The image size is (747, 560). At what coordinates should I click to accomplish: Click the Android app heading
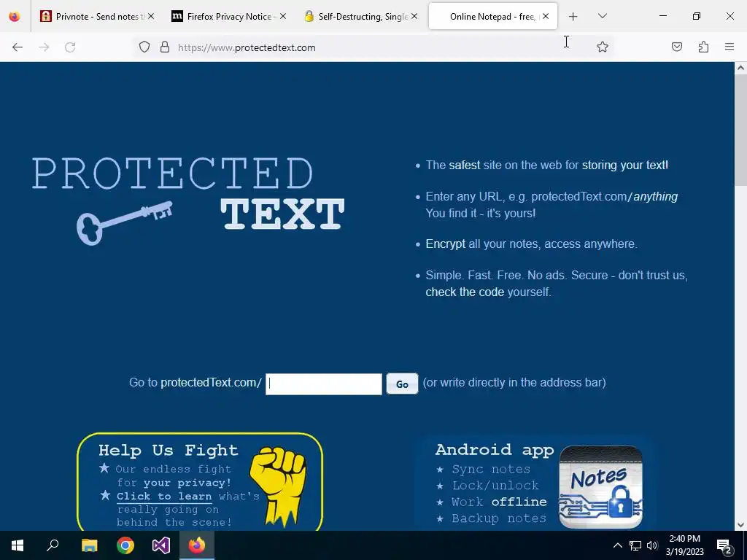pyautogui.click(x=495, y=450)
